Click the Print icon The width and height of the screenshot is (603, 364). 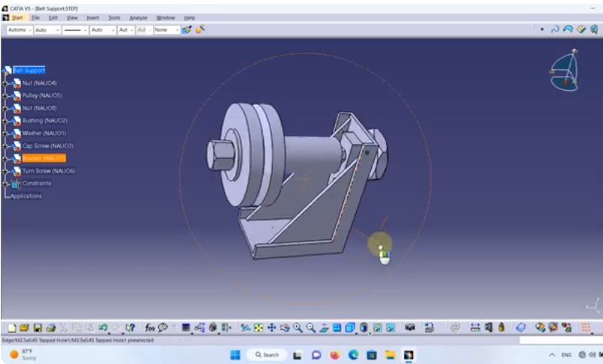click(x=50, y=327)
